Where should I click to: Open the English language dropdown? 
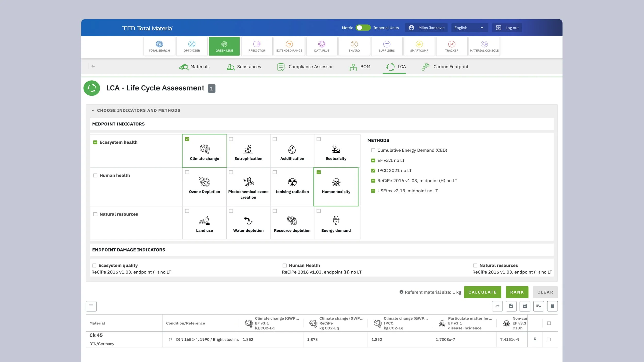tap(469, 28)
